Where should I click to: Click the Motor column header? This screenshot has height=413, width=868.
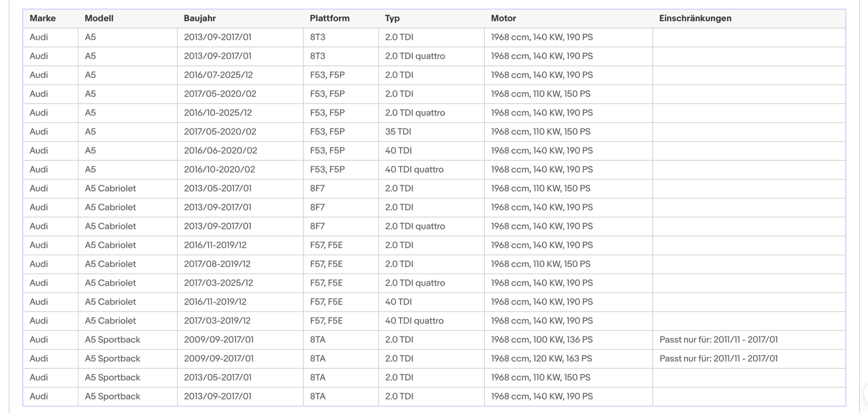[x=504, y=18]
